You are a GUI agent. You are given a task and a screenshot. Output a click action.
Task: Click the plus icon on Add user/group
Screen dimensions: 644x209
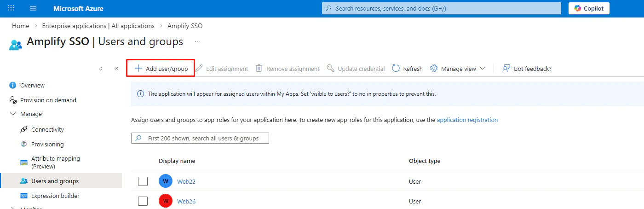pyautogui.click(x=138, y=68)
